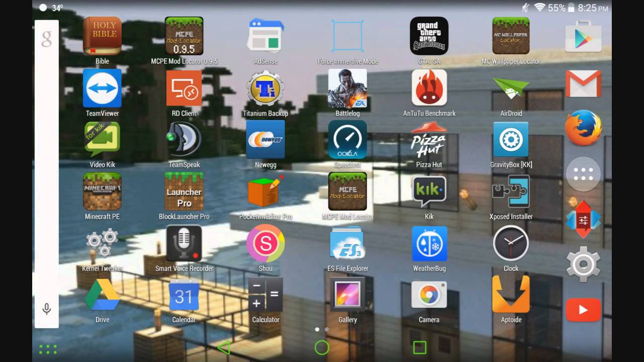The image size is (644, 362).
Task: Open BlockLauncher Pro
Action: click(184, 191)
